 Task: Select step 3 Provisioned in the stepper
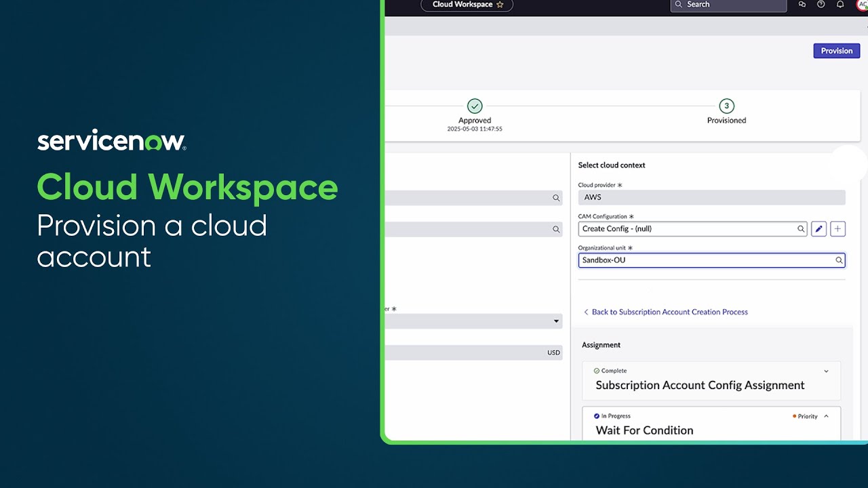(x=726, y=106)
